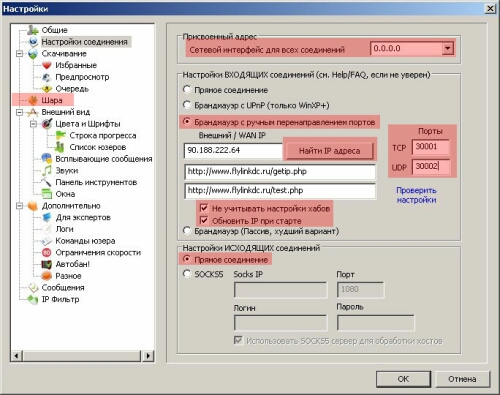Select the SOCKS5 radio button
This screenshot has height=395, width=500.
187,274
